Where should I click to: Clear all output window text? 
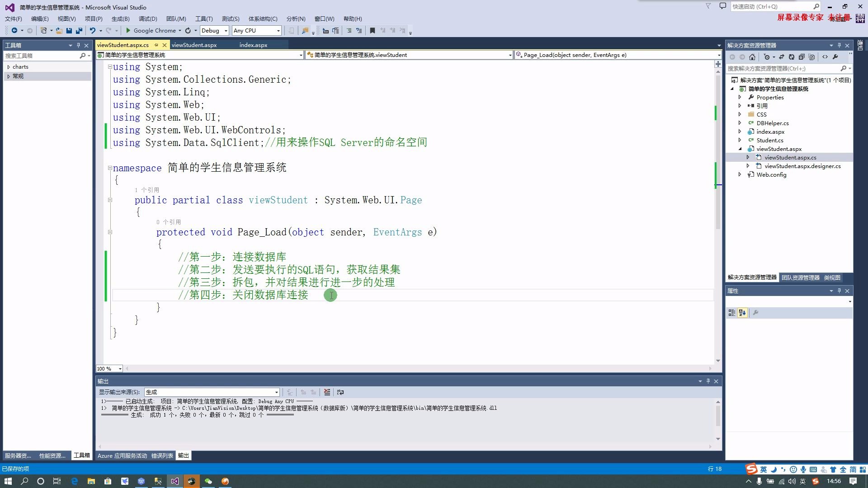point(327,392)
